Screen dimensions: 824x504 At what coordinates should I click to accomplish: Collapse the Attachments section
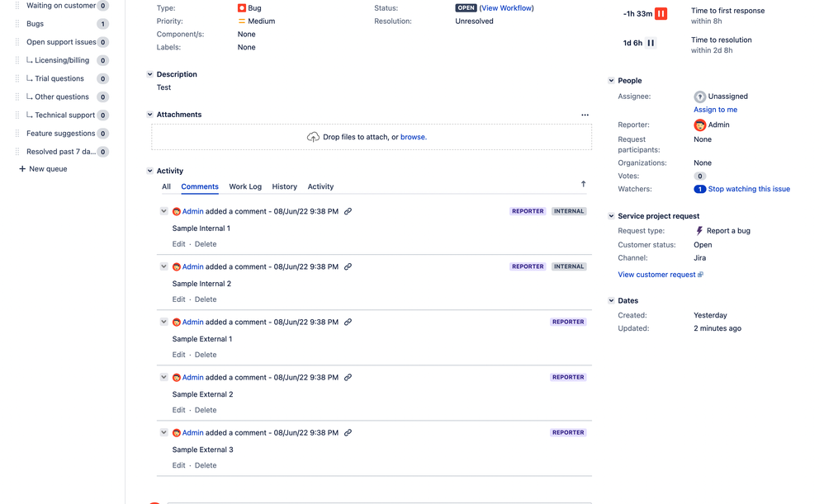149,115
